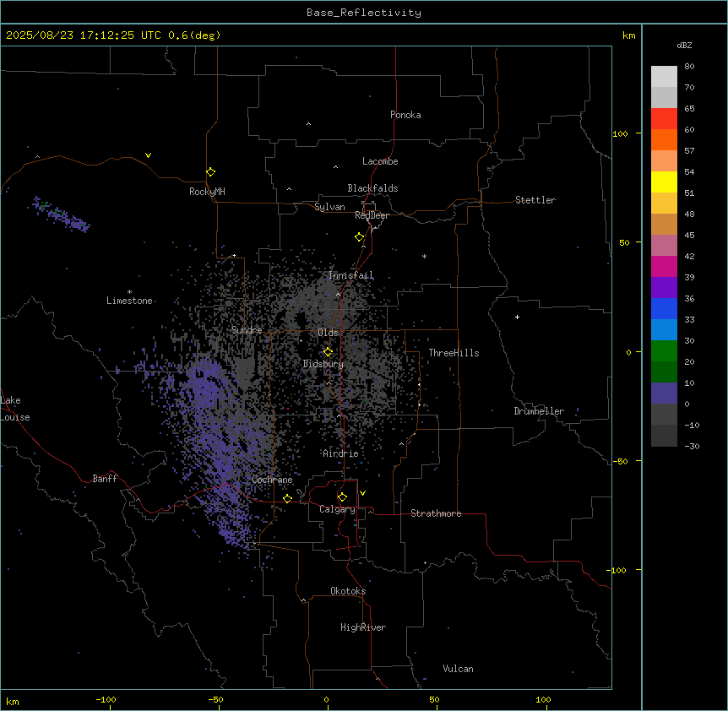
Task: Select the Sylvan label
Action: pyautogui.click(x=329, y=207)
